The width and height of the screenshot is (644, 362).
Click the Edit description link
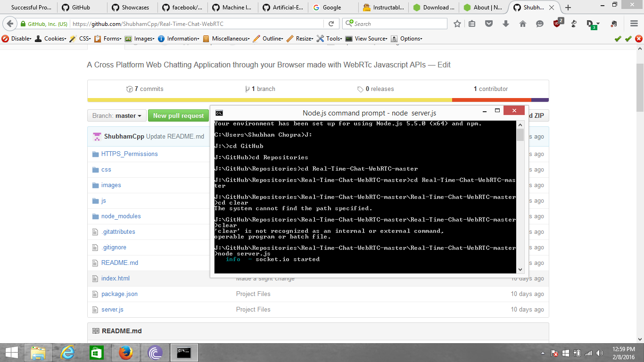point(444,65)
